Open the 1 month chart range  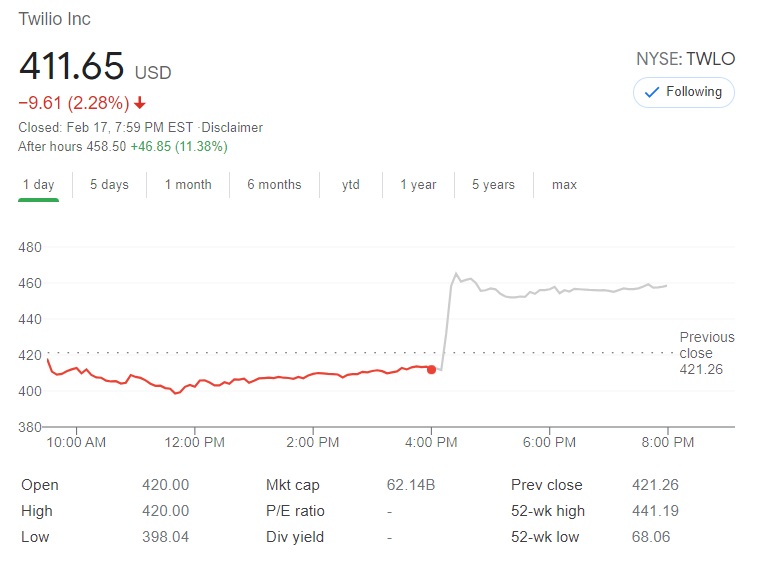188,184
